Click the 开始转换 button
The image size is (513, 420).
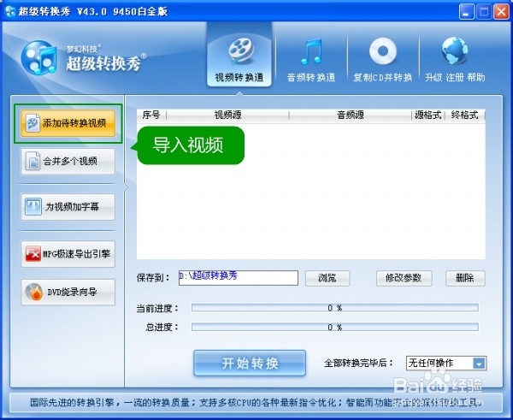tap(250, 363)
